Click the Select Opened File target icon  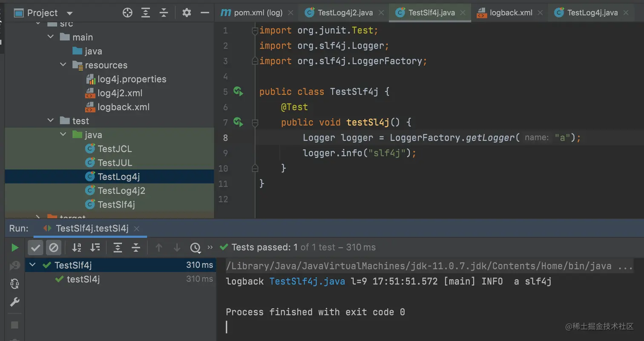(127, 13)
